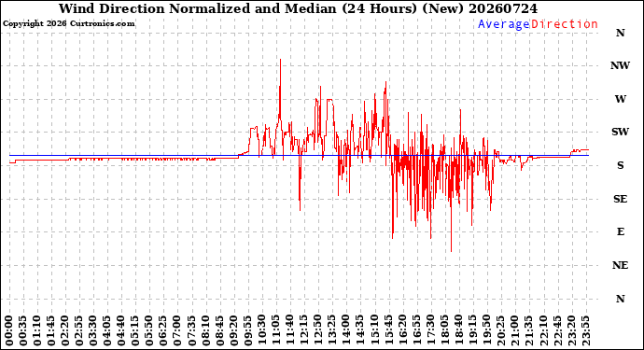Click the 22:45 time axis label
The width and height of the screenshot is (644, 350).
557,330
